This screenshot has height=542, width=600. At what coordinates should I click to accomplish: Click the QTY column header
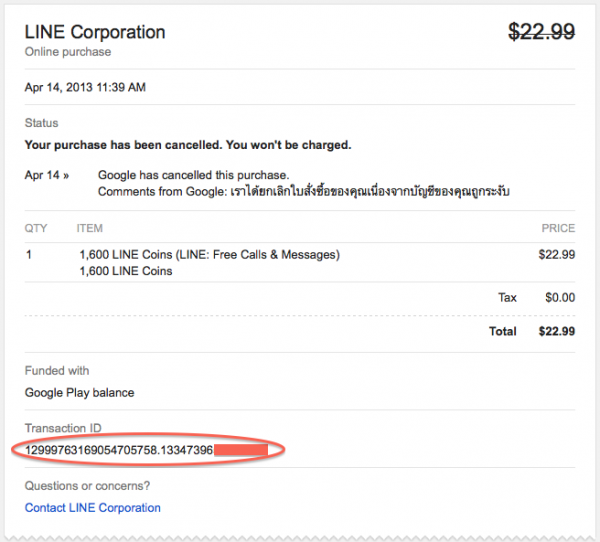point(36,229)
